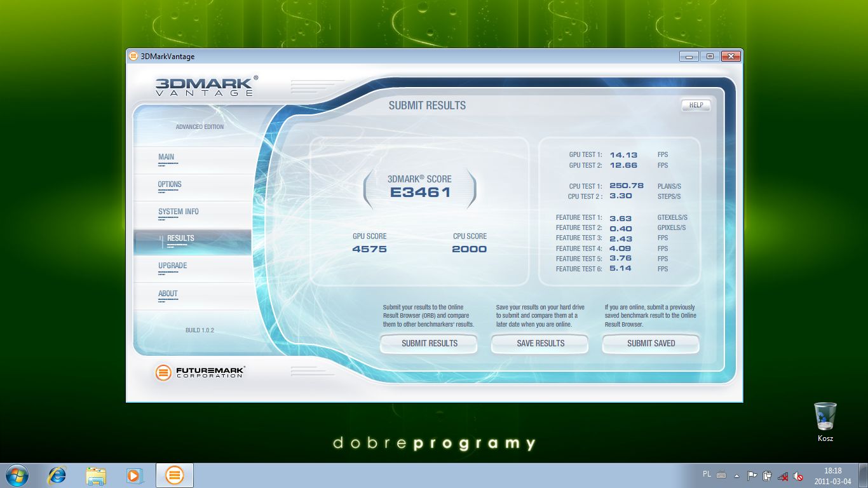868x488 pixels.
Task: Open the Windows Start menu
Action: (17, 475)
